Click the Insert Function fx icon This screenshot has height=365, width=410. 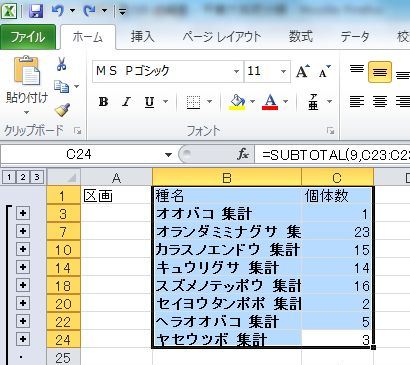click(x=243, y=155)
